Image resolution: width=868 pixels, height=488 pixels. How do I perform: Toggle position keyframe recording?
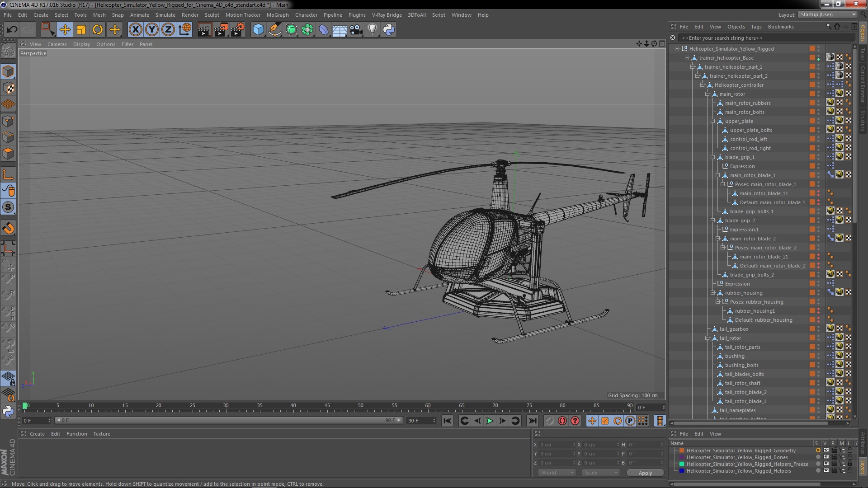pos(592,421)
